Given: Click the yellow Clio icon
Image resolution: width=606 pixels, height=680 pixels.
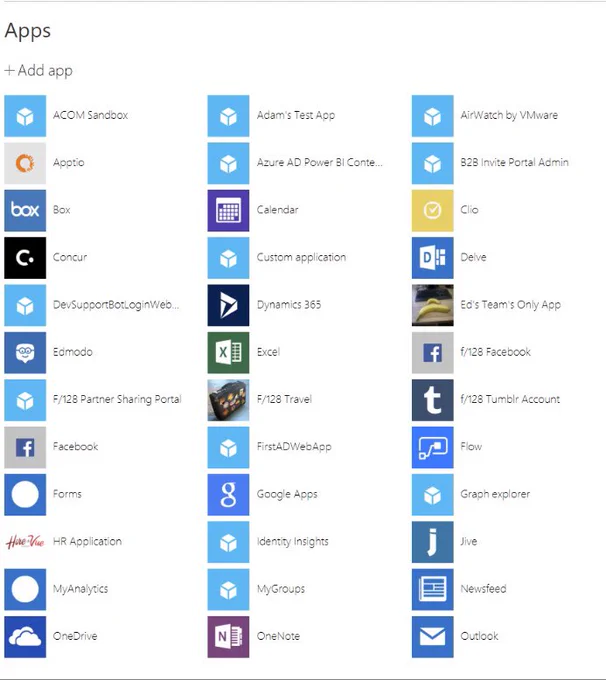Looking at the screenshot, I should click(x=432, y=210).
